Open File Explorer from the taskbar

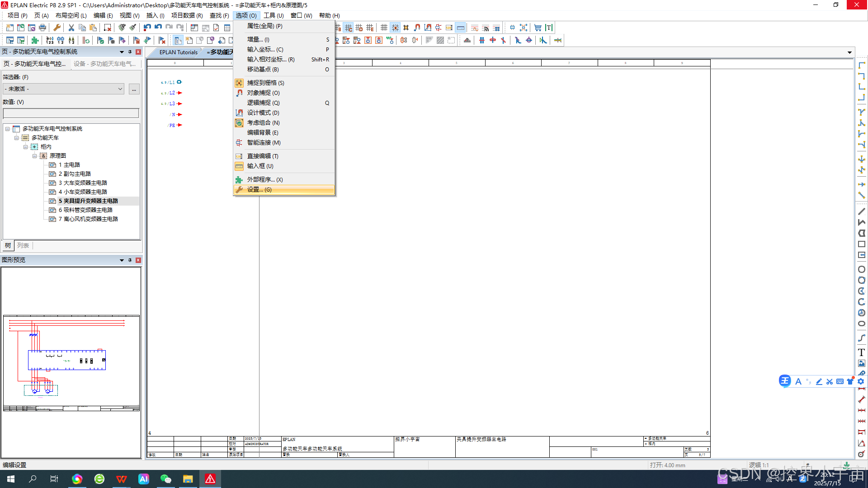click(188, 479)
